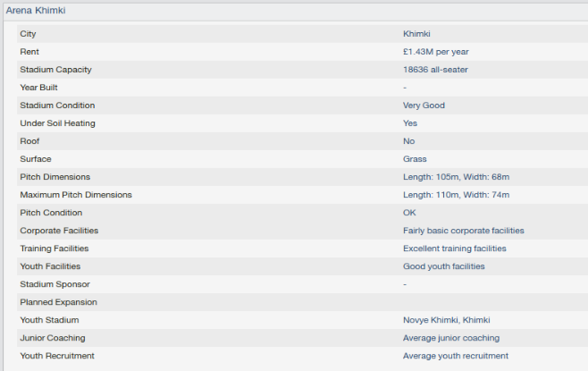The image size is (588, 371).
Task: Select the Planned Expansion row label
Action: [58, 302]
